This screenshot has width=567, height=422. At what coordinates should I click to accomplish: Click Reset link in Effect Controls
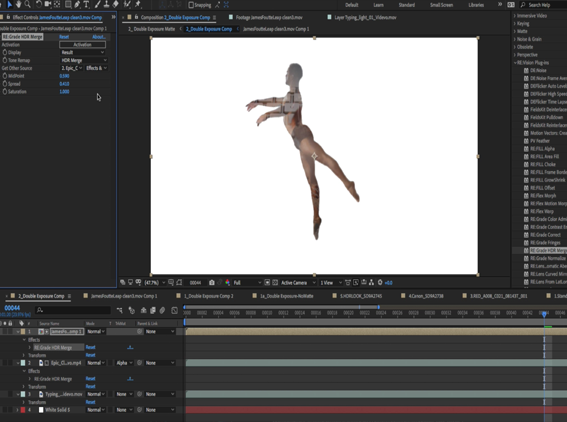click(x=64, y=37)
